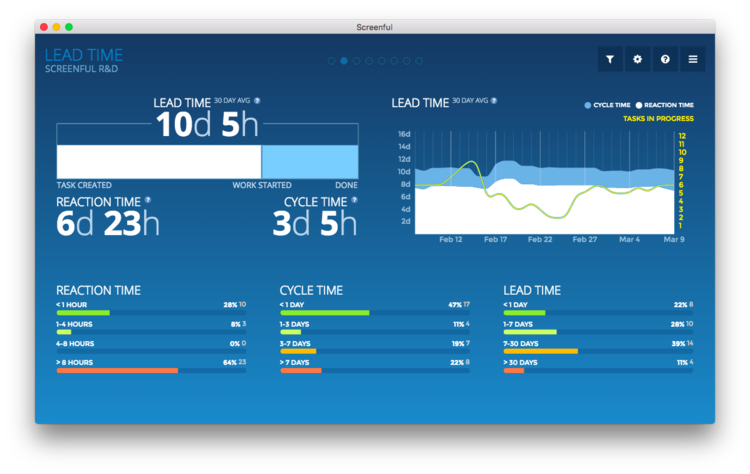750x474 pixels.
Task: Go to last page indicator dot
Action: [419, 61]
